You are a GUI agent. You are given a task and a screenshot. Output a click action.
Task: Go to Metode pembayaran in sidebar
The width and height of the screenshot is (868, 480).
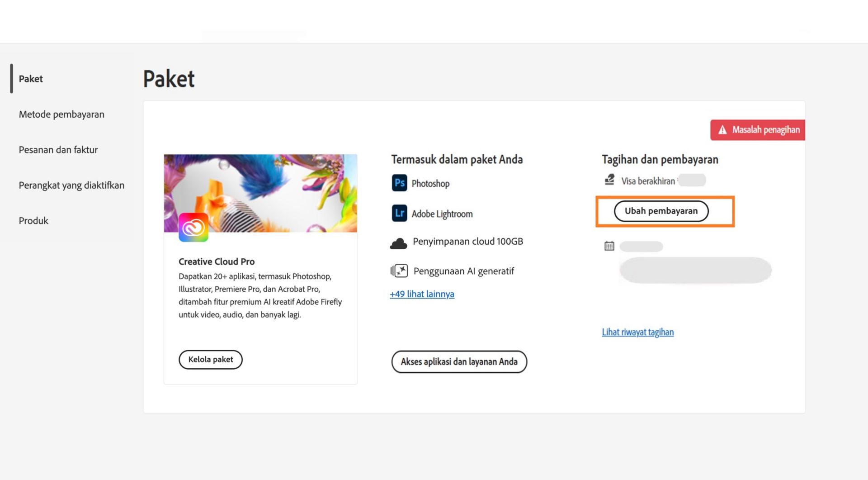point(61,114)
